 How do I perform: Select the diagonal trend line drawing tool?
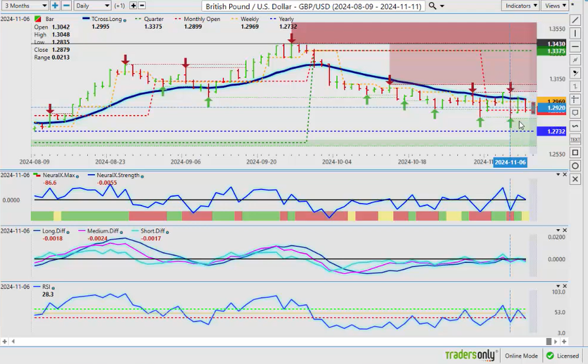(x=575, y=20)
